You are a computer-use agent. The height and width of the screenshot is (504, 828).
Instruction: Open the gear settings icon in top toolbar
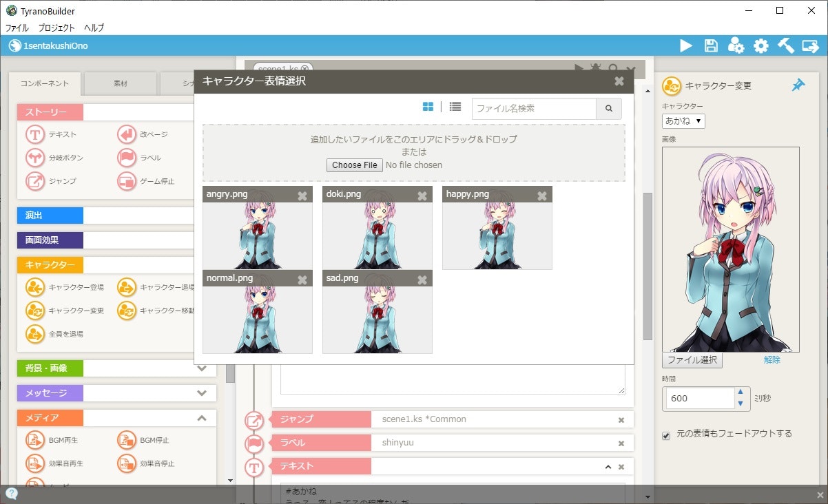point(760,46)
